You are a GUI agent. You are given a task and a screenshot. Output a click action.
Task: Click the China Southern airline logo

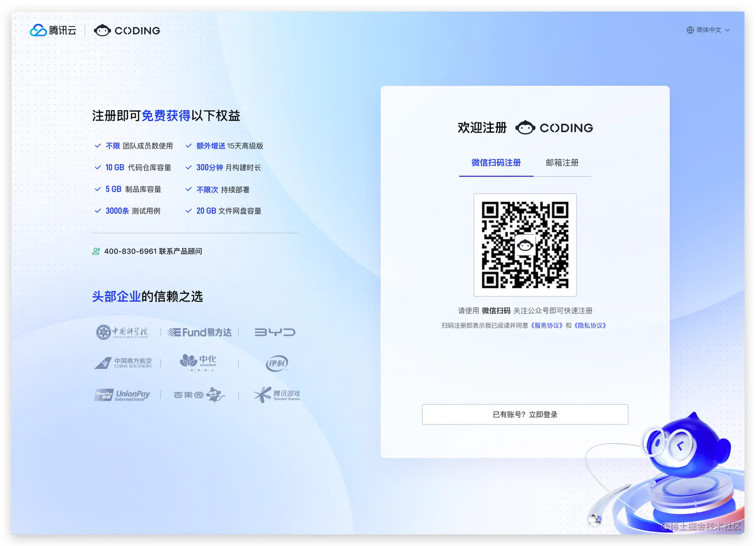tap(123, 363)
